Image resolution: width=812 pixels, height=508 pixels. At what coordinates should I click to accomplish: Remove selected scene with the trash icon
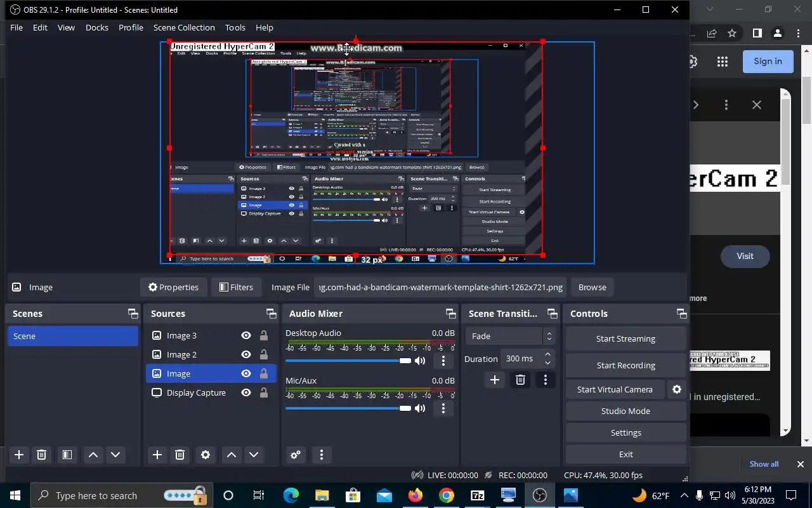[41, 455]
